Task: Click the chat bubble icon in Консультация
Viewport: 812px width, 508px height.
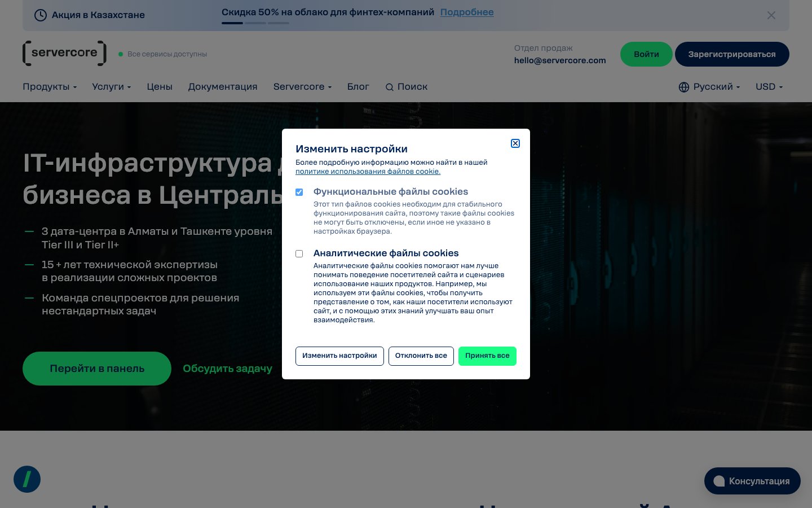Action: 719,481
